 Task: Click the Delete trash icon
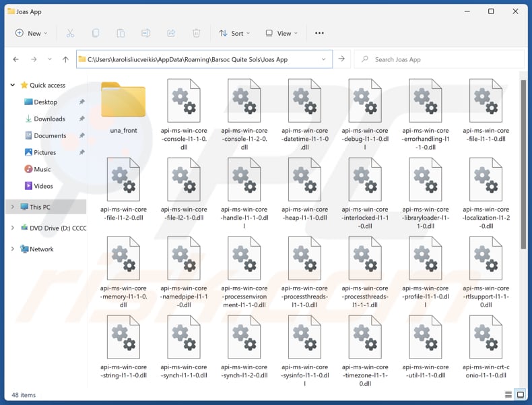196,33
